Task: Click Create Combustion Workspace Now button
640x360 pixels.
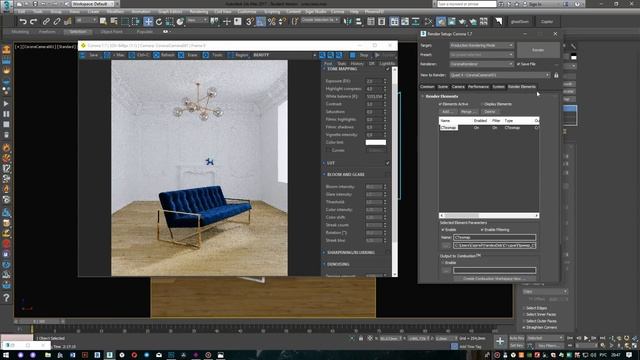Action: (494, 278)
